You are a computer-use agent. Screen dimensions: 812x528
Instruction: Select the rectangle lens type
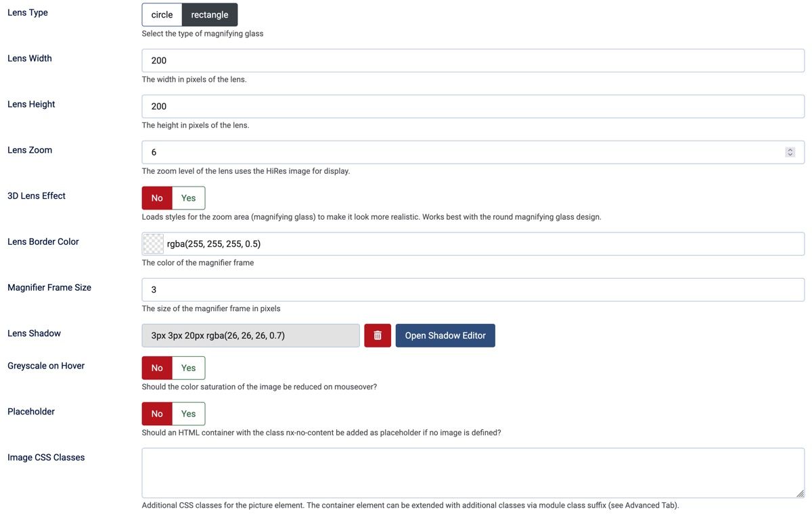210,15
